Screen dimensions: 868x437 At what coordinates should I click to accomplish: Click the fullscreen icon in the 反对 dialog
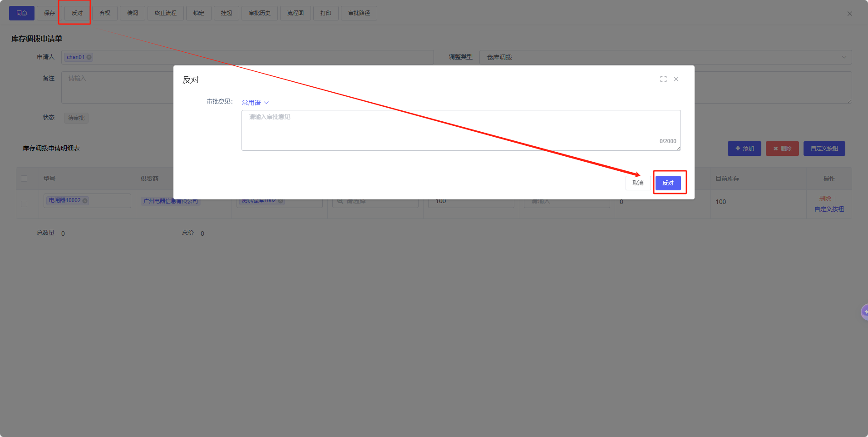[x=663, y=79]
